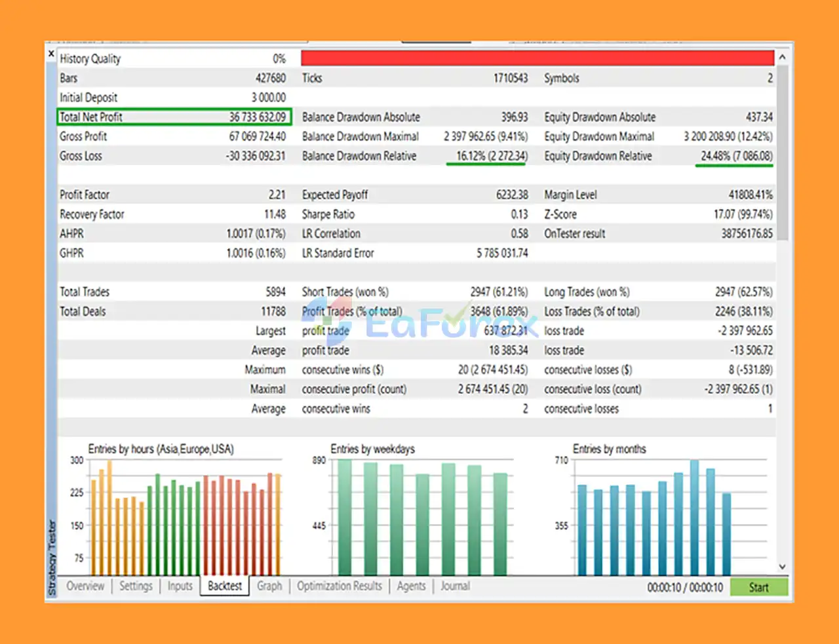
Task: Click the scroll up arrow in the report
Action: click(x=782, y=58)
